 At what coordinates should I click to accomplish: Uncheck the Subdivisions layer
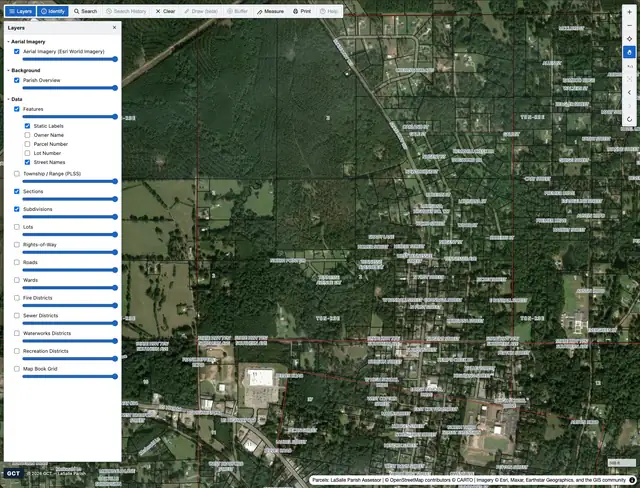pyautogui.click(x=17, y=209)
